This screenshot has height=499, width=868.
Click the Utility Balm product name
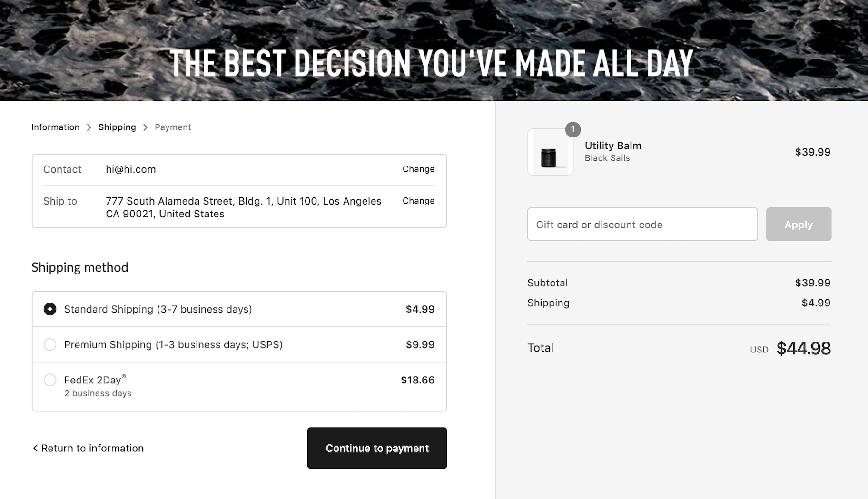613,146
